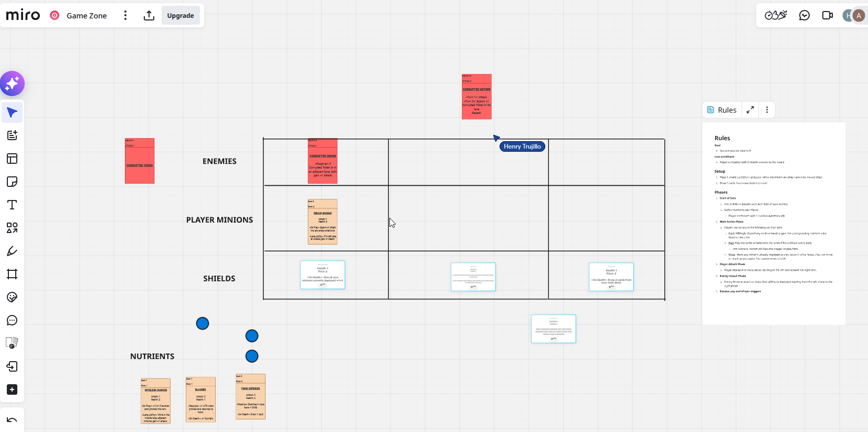The image size is (868, 432).
Task: Open the Rules document tab label
Action: tap(722, 110)
